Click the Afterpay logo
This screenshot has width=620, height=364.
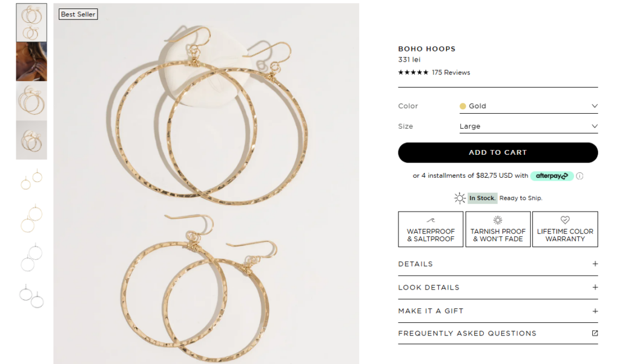[552, 176]
